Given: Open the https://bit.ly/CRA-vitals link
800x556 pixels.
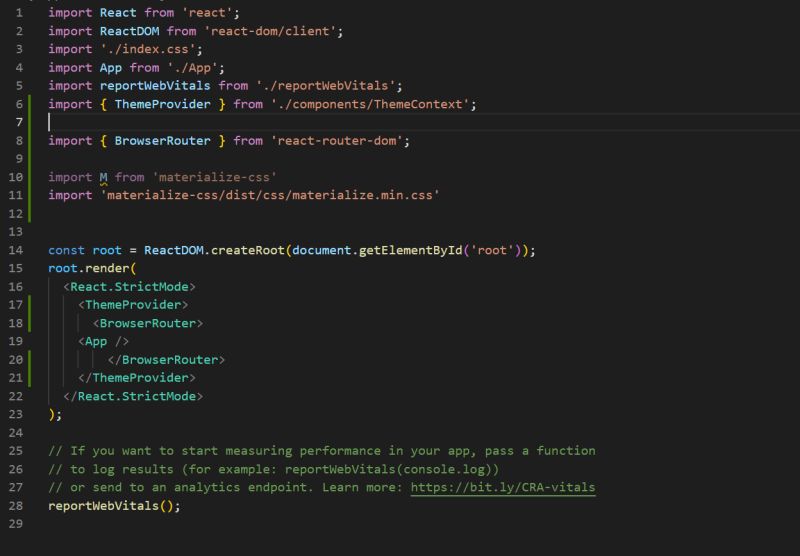Looking at the screenshot, I should coord(503,488).
